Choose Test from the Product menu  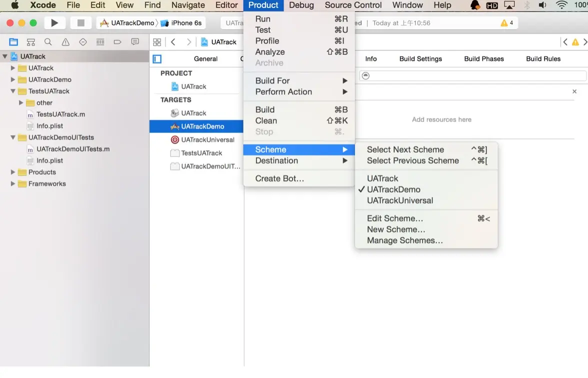tap(299, 30)
